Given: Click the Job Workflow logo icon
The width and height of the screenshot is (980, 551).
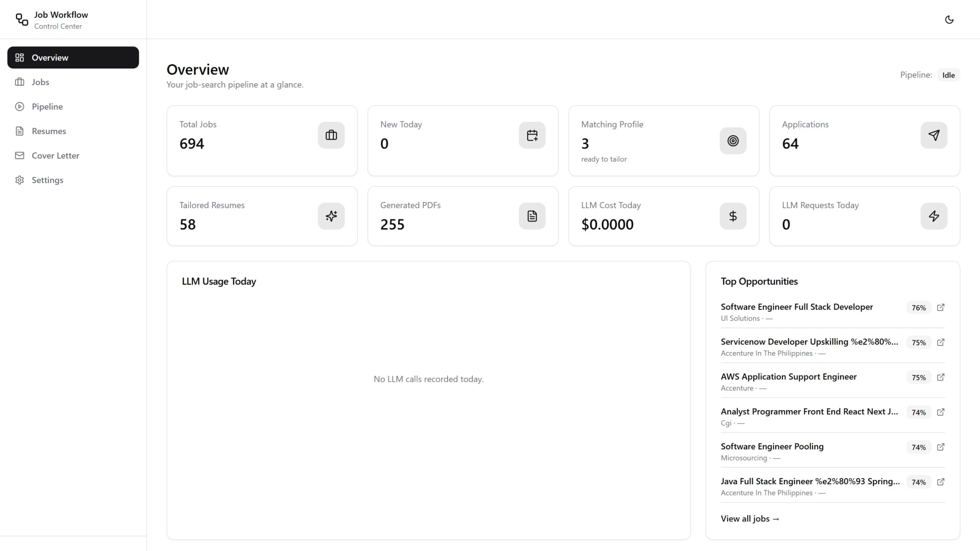Looking at the screenshot, I should click(22, 19).
